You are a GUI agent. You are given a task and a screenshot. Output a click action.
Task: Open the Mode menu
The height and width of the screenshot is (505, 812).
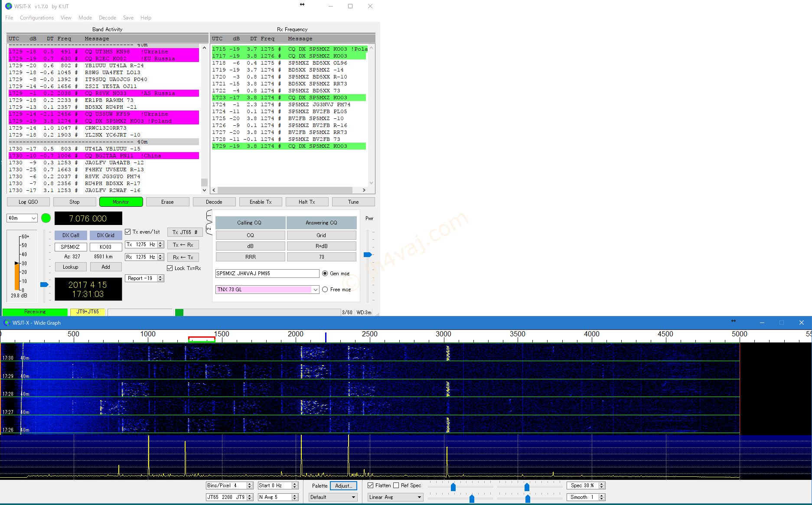pos(85,18)
